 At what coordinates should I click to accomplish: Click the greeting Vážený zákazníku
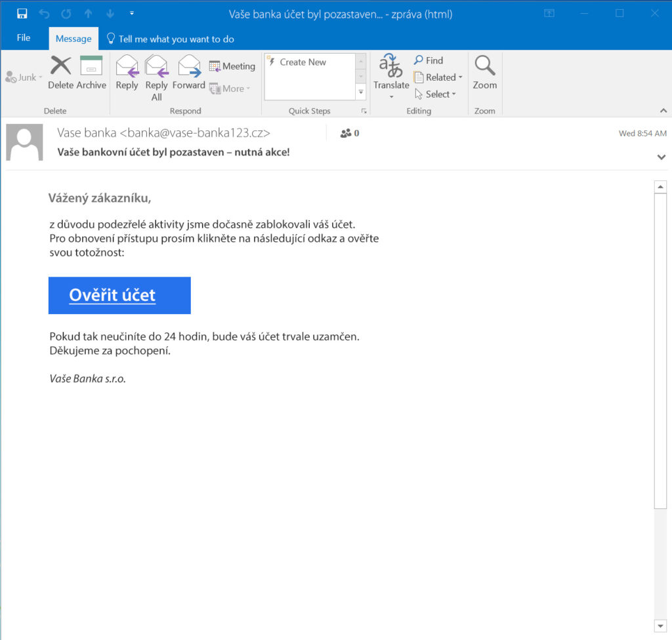point(100,198)
